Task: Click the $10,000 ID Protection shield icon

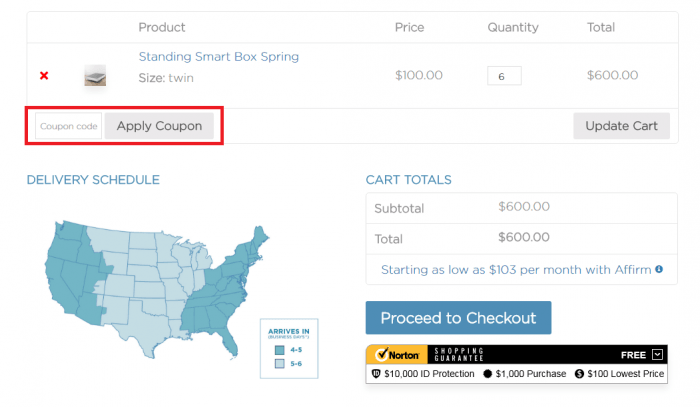Action: point(376,374)
